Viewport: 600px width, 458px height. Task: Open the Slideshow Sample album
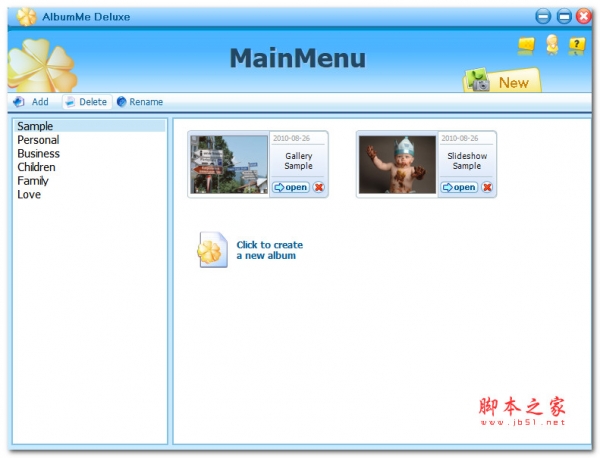459,187
